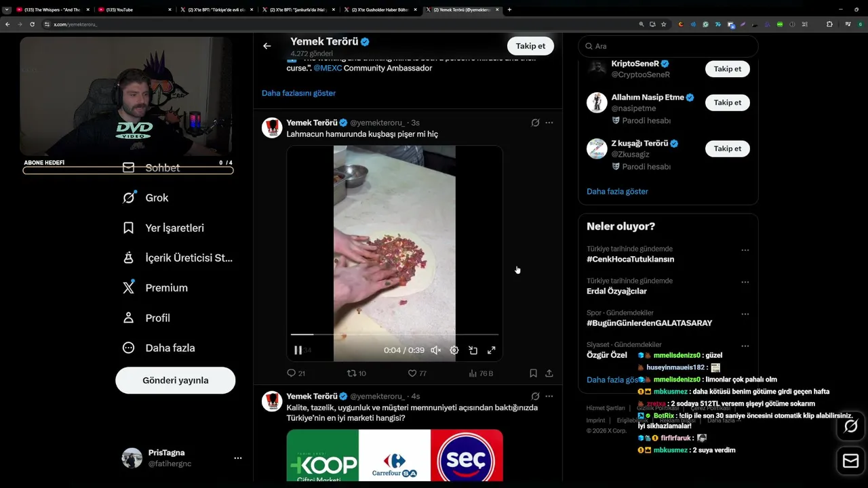Expand Daha fazla sidebar menu

(158, 348)
